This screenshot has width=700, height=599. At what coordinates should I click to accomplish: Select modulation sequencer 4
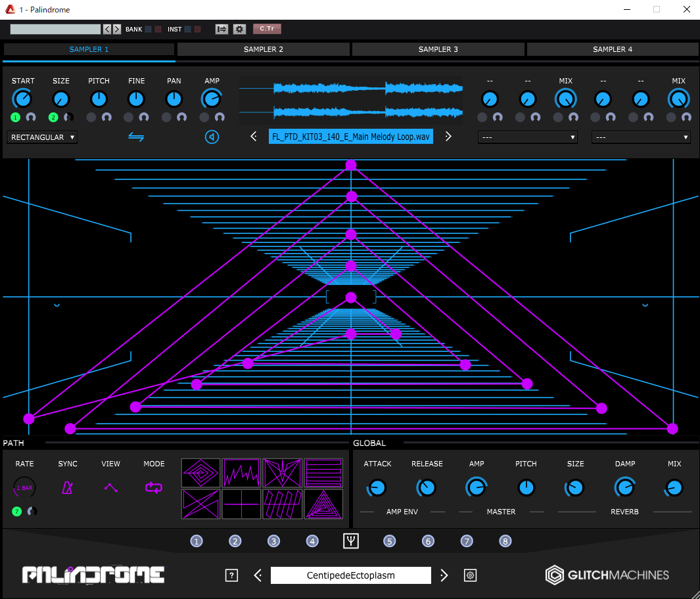pos(312,541)
